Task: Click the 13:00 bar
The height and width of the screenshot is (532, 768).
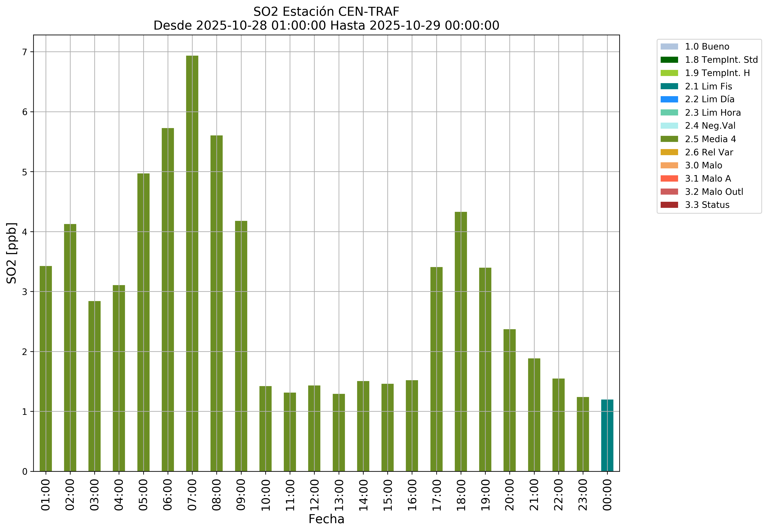Action: pyautogui.click(x=338, y=432)
